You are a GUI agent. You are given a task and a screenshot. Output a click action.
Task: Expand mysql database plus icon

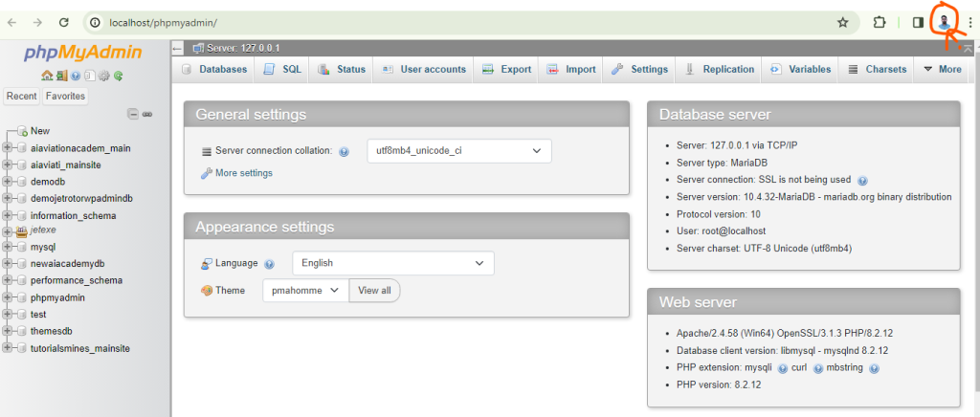[x=8, y=247]
